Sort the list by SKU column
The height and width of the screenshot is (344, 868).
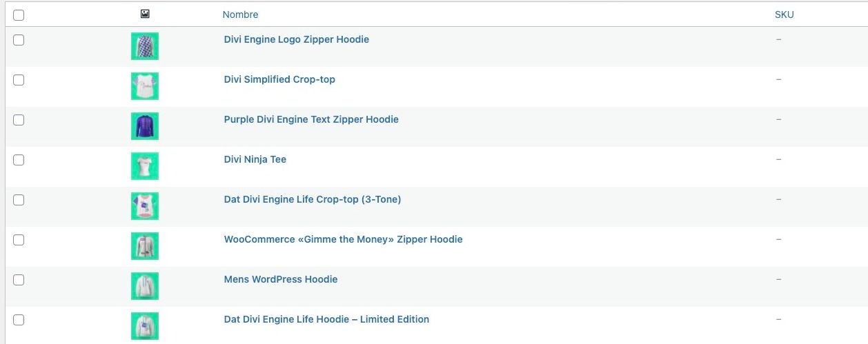[784, 14]
